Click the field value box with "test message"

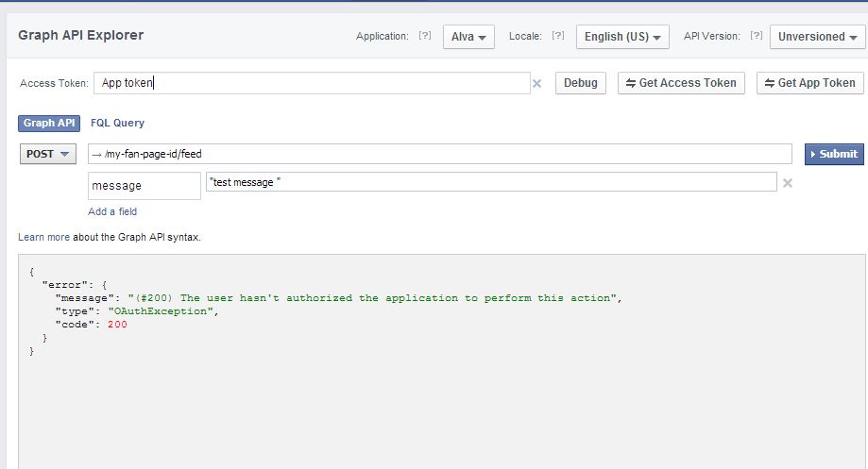click(x=491, y=182)
